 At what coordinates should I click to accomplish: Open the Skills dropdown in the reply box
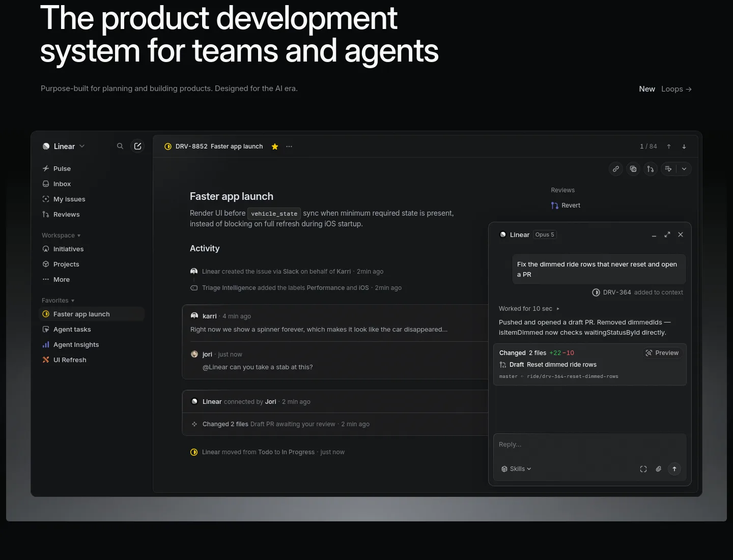(x=516, y=469)
